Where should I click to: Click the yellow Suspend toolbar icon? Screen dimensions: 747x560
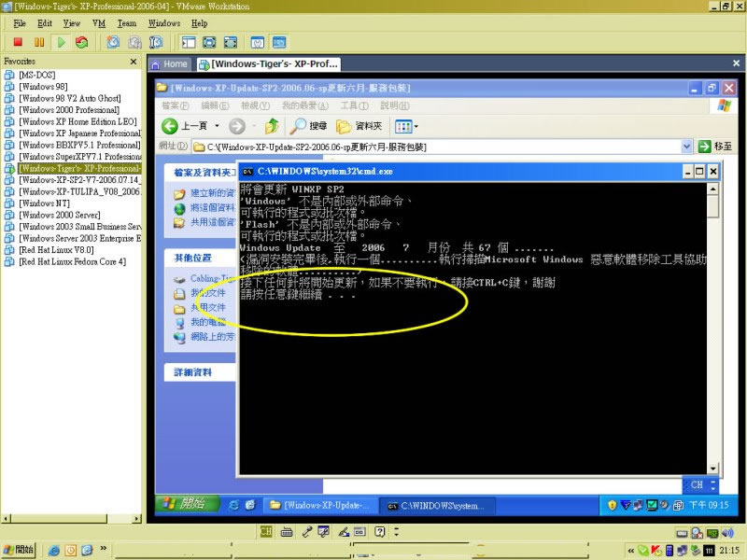point(39,42)
